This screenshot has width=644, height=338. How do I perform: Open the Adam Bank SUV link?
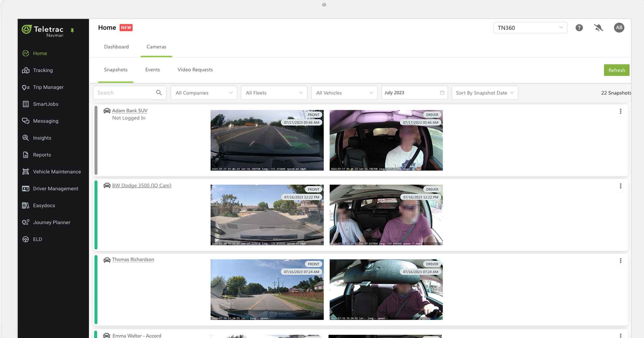(x=130, y=111)
